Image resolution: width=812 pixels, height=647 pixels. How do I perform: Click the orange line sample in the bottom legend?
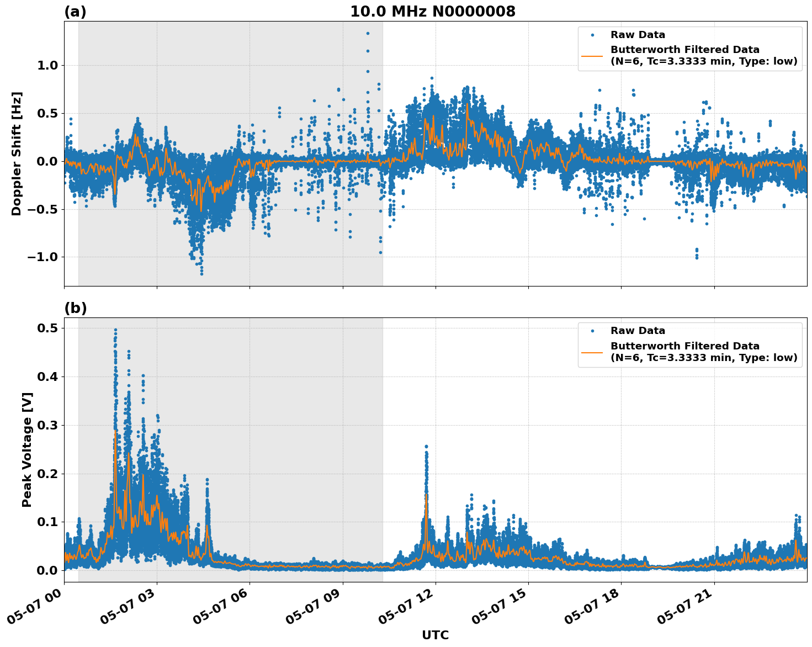592,352
